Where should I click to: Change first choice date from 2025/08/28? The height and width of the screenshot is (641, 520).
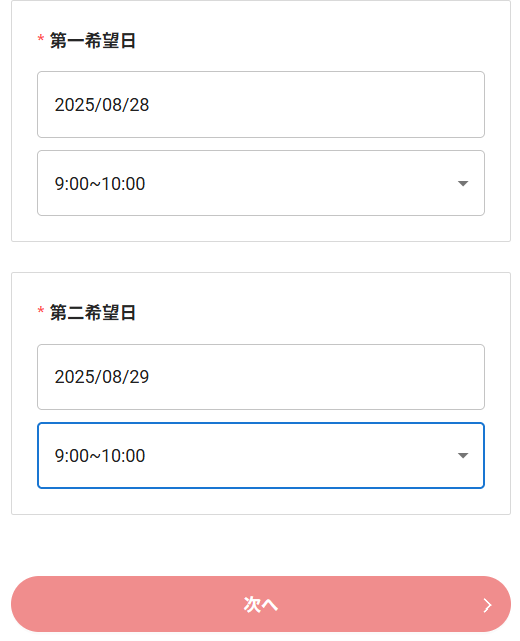tap(261, 105)
